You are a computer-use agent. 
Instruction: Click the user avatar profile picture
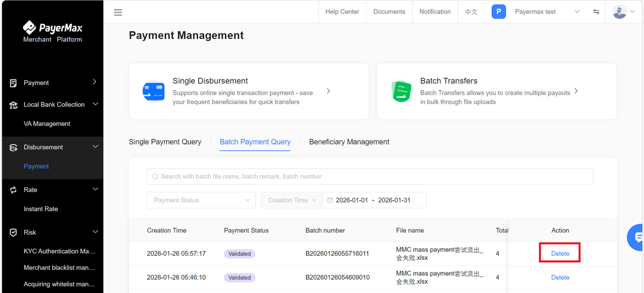coord(619,11)
